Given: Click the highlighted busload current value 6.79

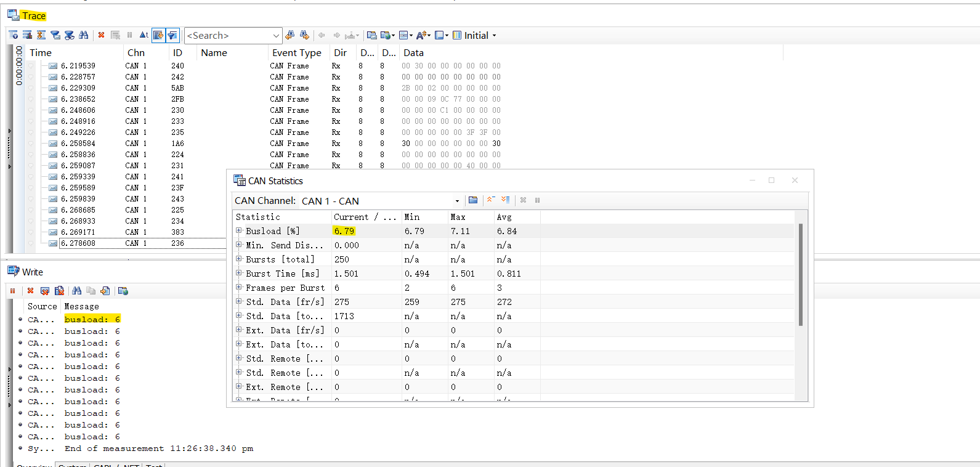Looking at the screenshot, I should tap(344, 231).
